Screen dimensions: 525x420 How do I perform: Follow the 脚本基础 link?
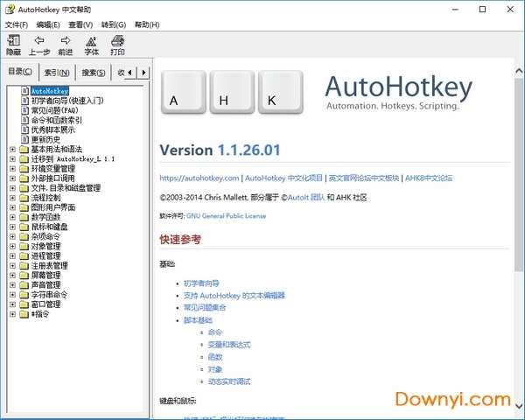(198, 320)
